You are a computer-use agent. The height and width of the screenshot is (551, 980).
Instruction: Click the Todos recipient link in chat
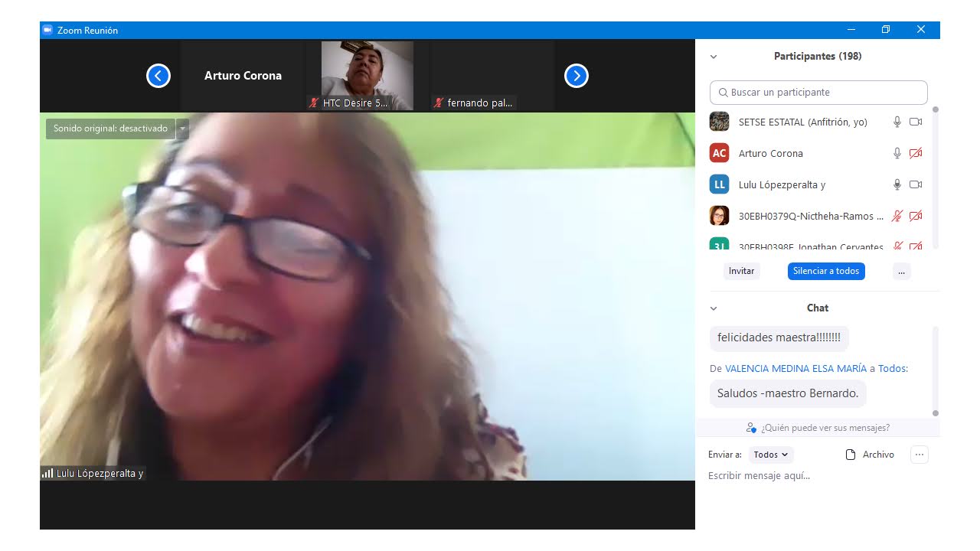[892, 368]
